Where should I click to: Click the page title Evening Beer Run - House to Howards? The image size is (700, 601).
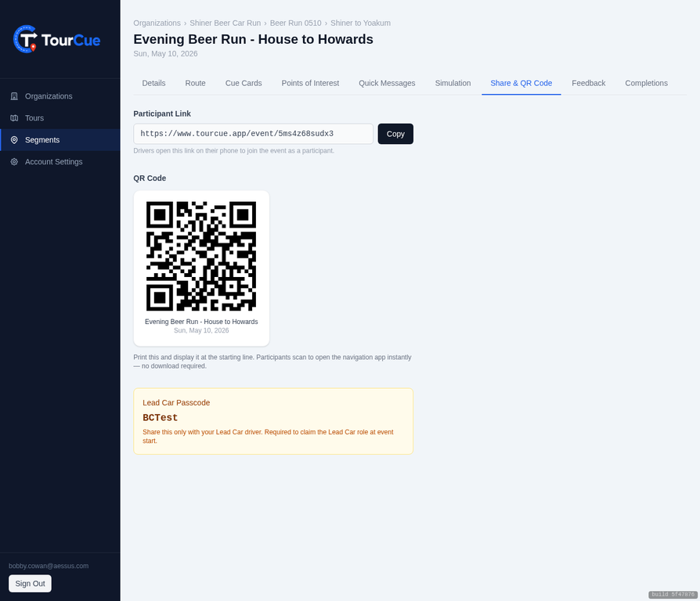pos(253,39)
